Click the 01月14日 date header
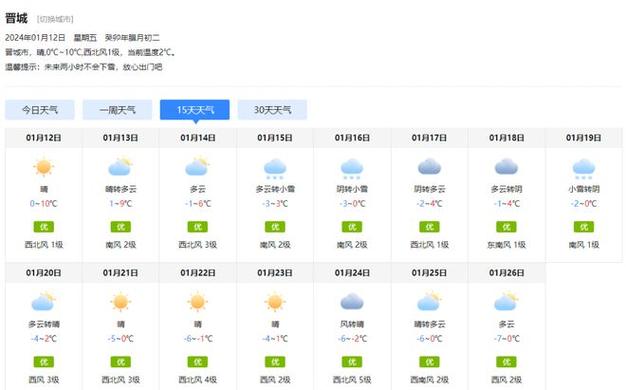This screenshot has width=626, height=390. coord(198,138)
